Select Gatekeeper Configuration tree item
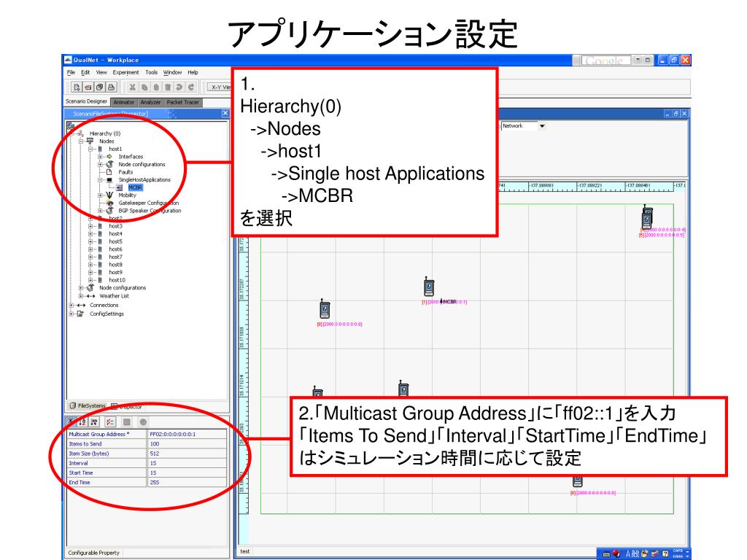Image resolution: width=747 pixels, height=560 pixels. point(149,203)
